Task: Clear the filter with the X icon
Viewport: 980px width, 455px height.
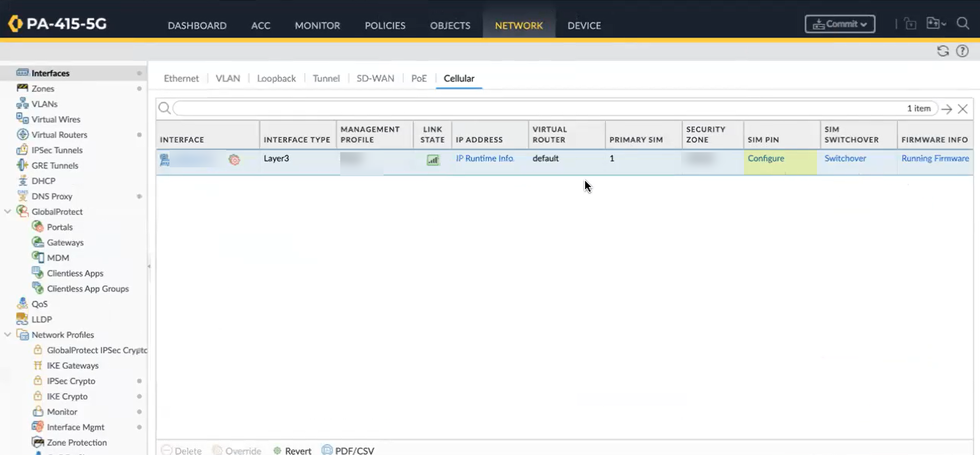Action: pos(963,109)
